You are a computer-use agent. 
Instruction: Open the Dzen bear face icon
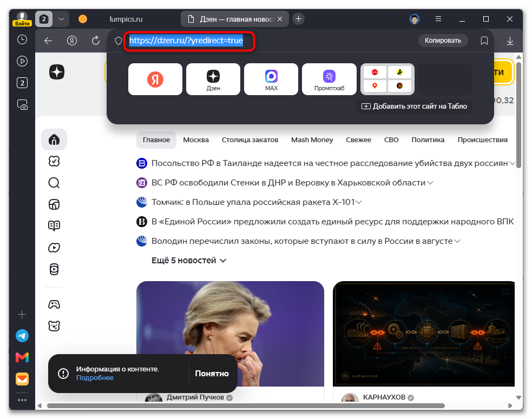point(54,326)
